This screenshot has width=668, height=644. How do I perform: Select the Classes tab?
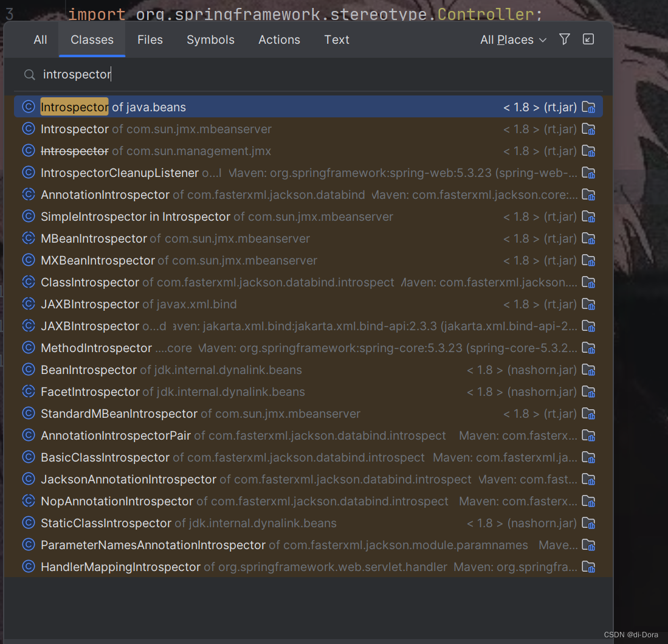(x=92, y=40)
